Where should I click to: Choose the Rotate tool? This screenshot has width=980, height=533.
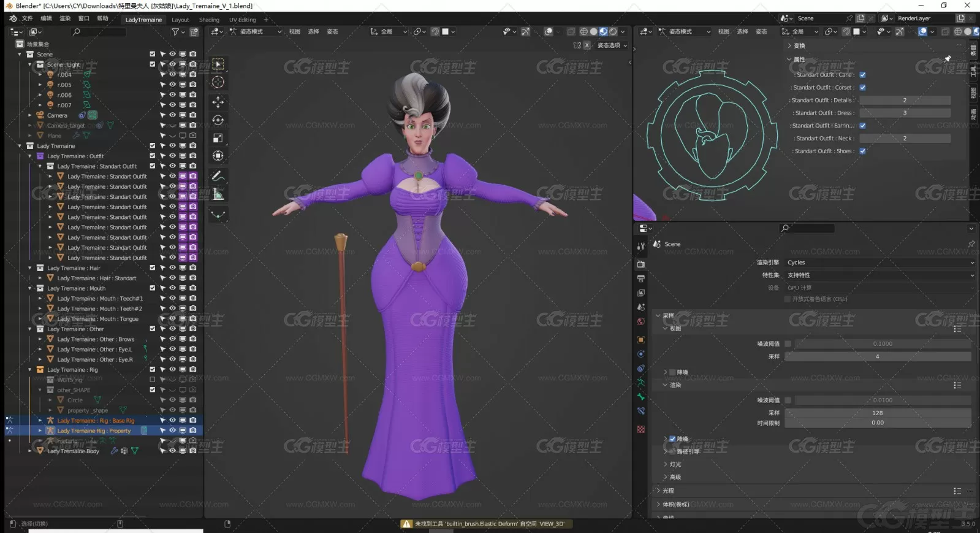[x=218, y=120]
